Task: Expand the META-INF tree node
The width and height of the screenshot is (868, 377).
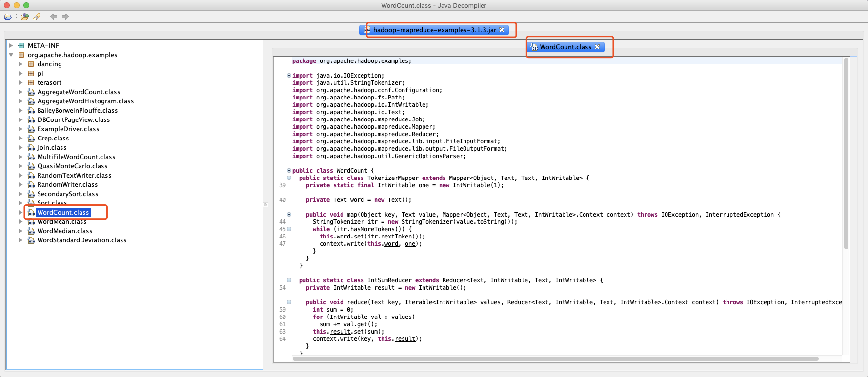Action: [x=11, y=45]
